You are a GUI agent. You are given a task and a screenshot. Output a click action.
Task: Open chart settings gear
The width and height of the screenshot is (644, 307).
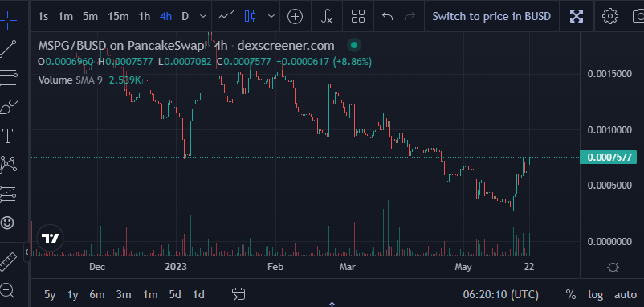[x=610, y=16]
